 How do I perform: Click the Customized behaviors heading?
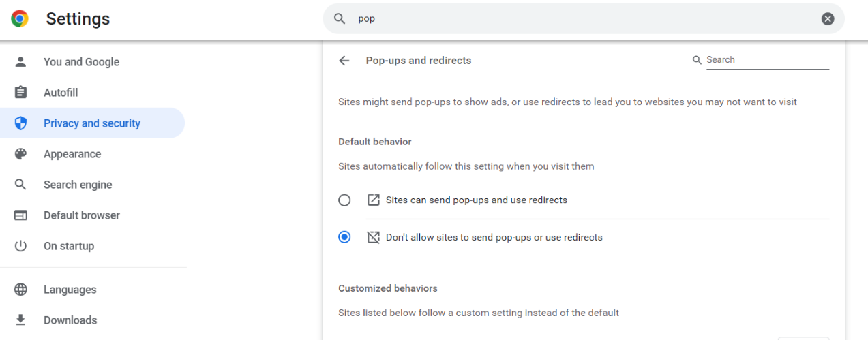click(x=388, y=288)
